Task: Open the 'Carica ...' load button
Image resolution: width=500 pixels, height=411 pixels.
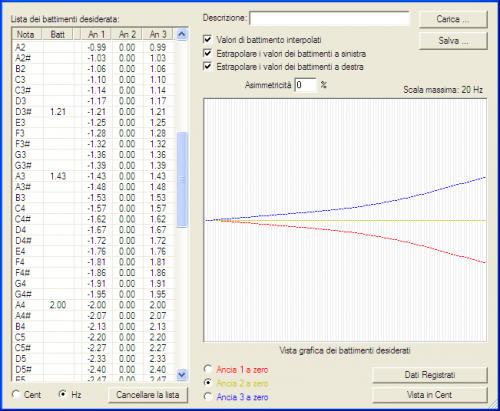Action: [x=453, y=19]
